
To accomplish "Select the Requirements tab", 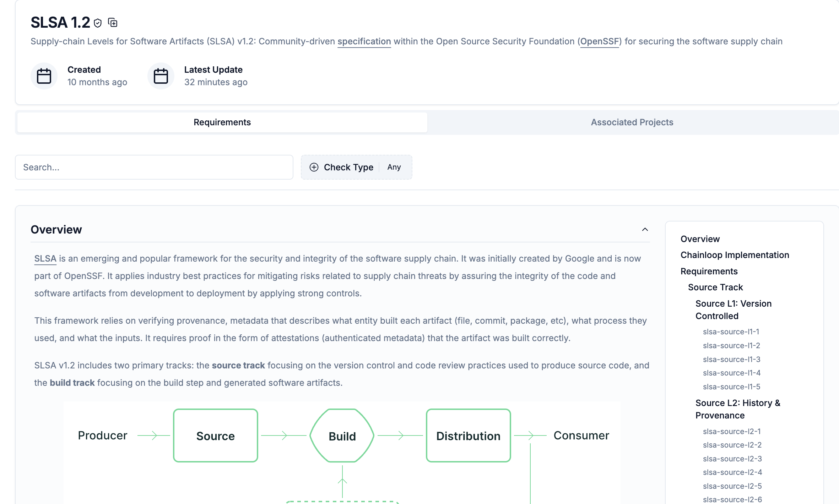I will click(x=222, y=122).
